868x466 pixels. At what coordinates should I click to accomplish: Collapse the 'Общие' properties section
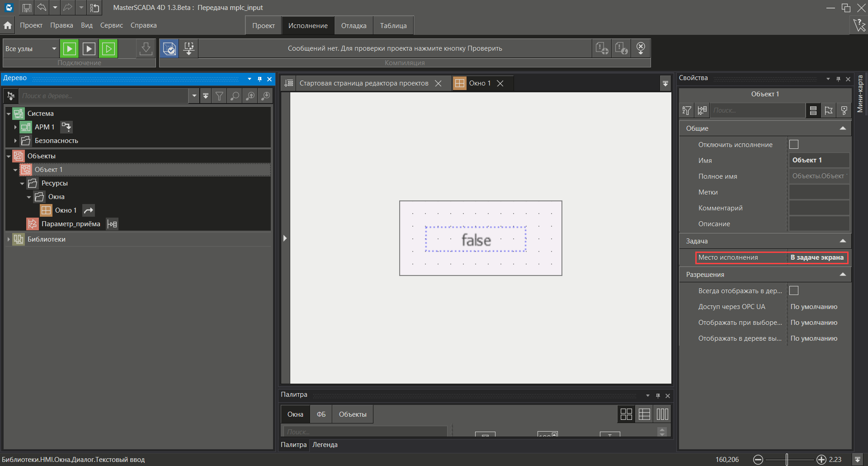click(842, 128)
